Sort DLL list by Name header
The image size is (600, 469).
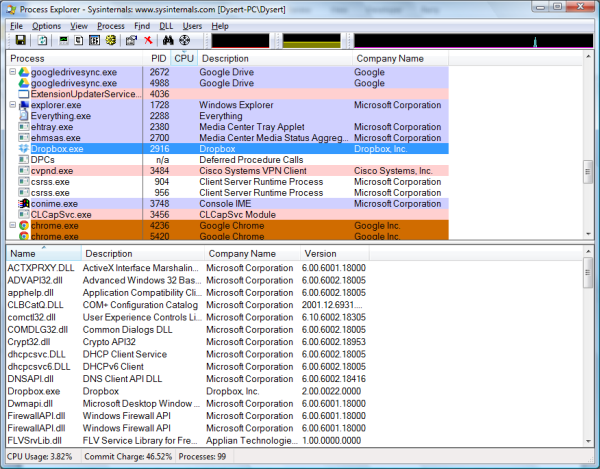point(44,254)
